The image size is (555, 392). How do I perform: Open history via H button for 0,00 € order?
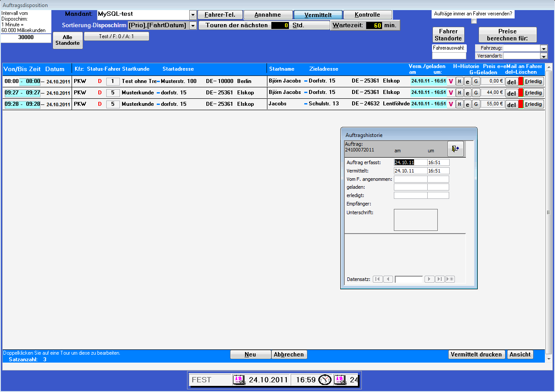pyautogui.click(x=459, y=81)
